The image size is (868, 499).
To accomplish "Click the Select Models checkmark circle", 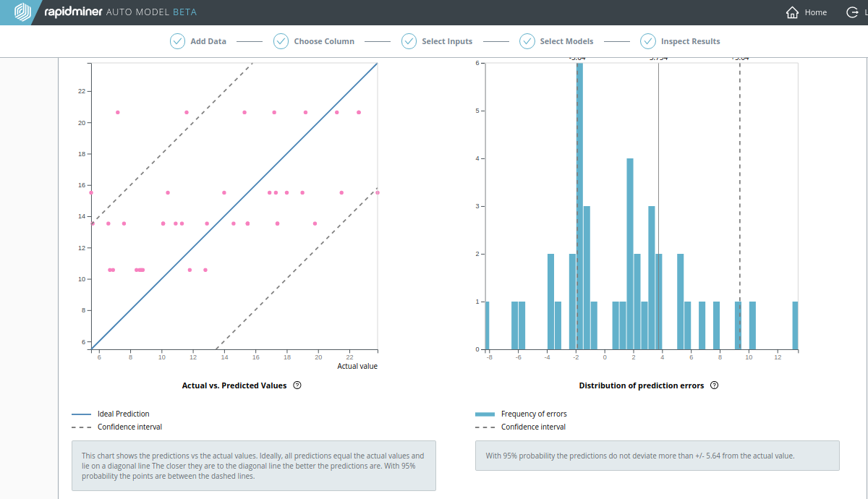I will pyautogui.click(x=527, y=41).
